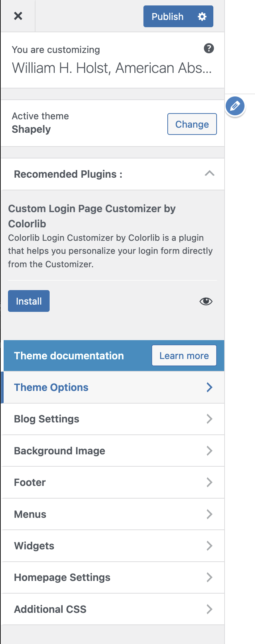Open Homepage Settings section
The image size is (255, 644).
point(62,577)
